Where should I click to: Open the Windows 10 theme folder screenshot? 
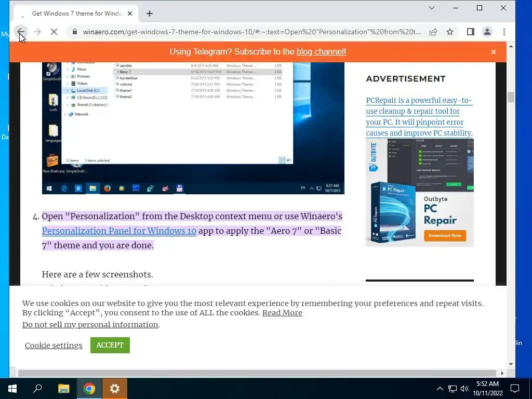coord(193,128)
